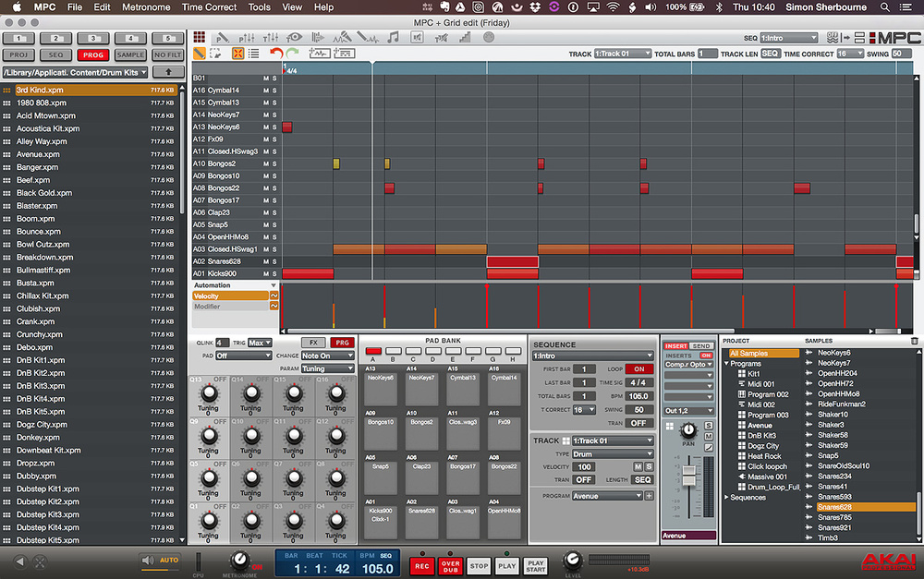Image resolution: width=924 pixels, height=579 pixels.
Task: Click the PLAY START button
Action: [x=536, y=566]
